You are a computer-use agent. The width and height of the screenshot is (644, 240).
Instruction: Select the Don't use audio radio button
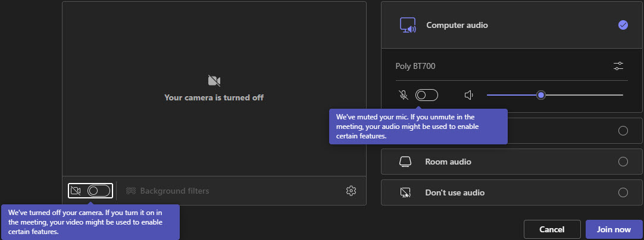click(x=623, y=192)
